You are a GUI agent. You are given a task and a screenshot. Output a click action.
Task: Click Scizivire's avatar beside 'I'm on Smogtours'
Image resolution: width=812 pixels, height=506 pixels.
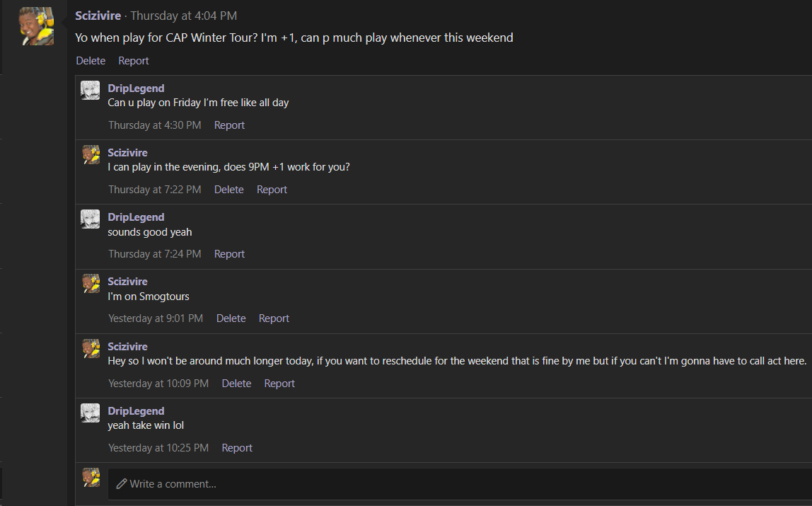(91, 284)
